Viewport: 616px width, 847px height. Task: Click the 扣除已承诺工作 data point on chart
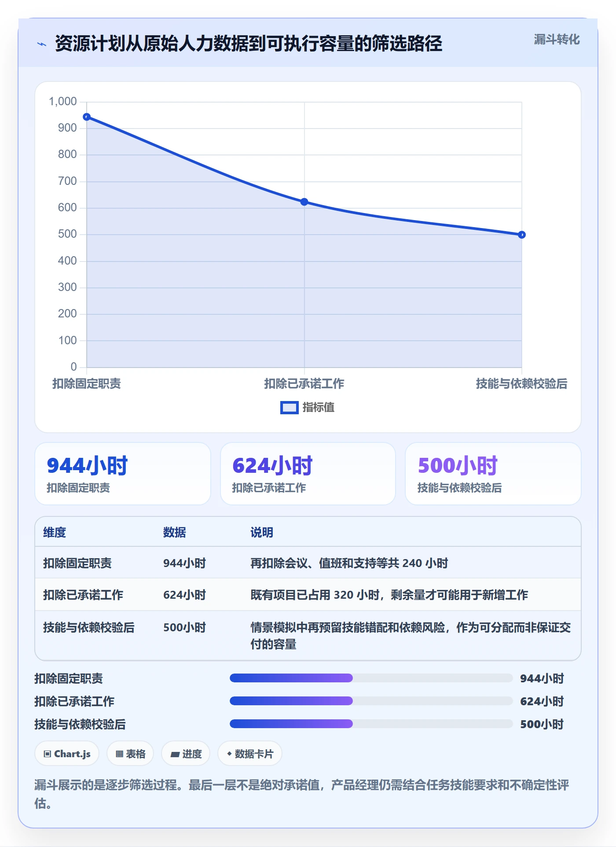click(304, 202)
